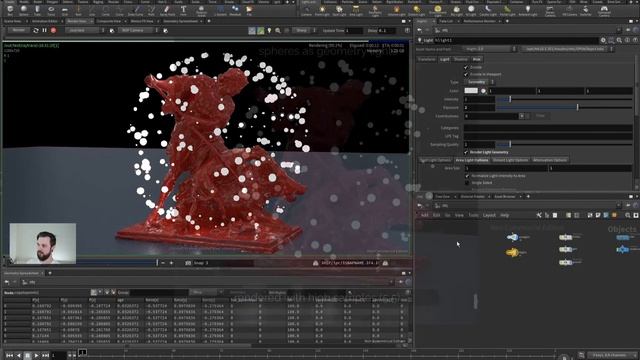Select the Area Light shelf tool

(x=356, y=10)
